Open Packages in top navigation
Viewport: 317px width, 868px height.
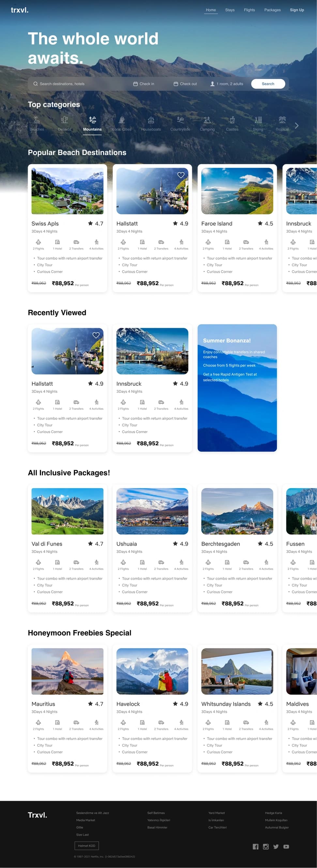[x=272, y=10]
